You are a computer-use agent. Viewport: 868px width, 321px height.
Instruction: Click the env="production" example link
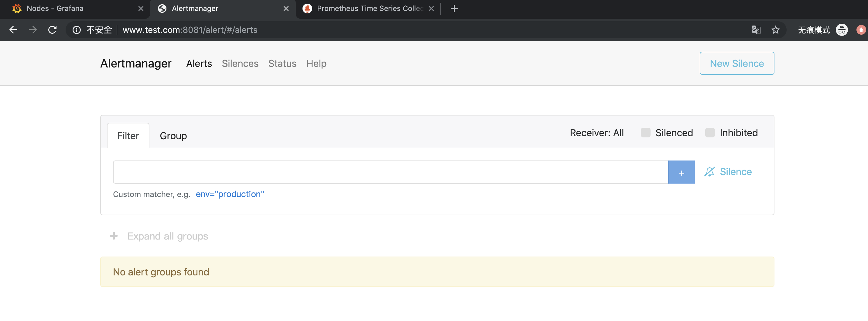point(230,194)
